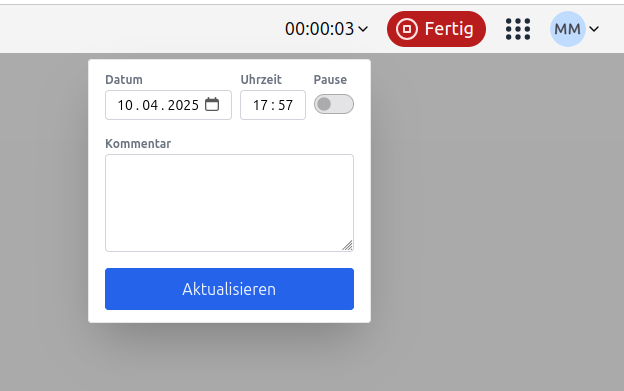Open the nine-dot apps grid icon
Viewport: 624px width, 391px height.
518,29
